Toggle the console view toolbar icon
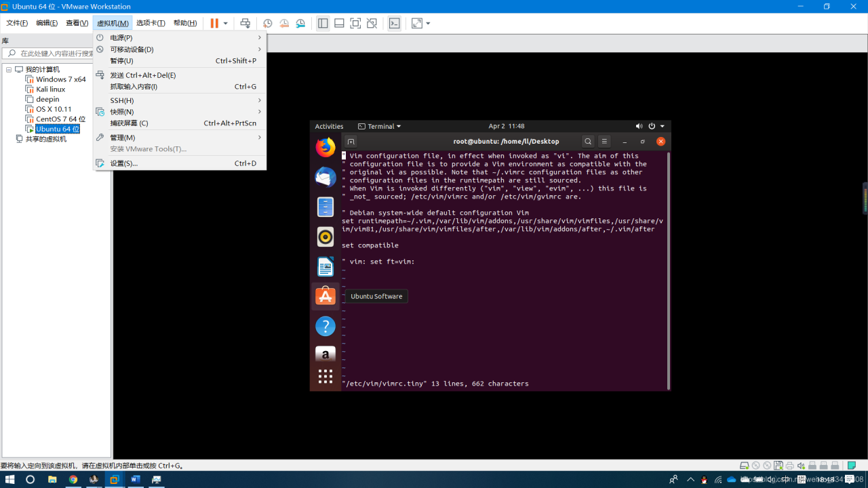The image size is (868, 488). tap(394, 23)
